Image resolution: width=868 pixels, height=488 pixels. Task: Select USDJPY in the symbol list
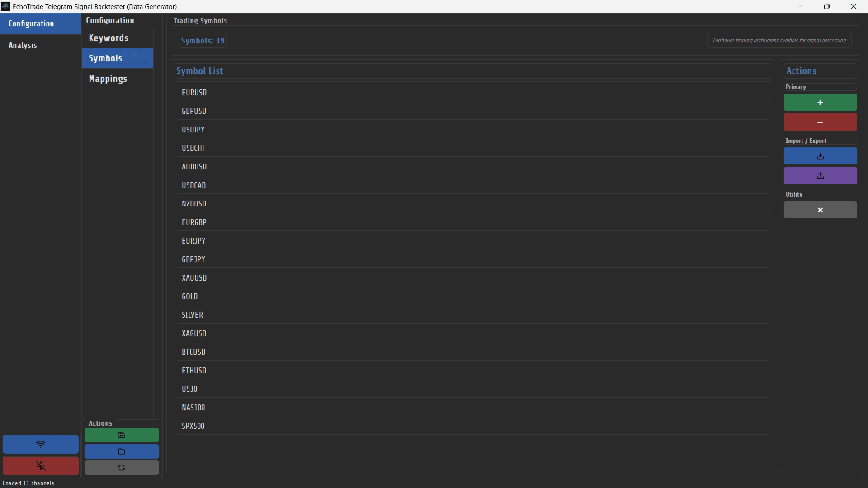click(473, 129)
